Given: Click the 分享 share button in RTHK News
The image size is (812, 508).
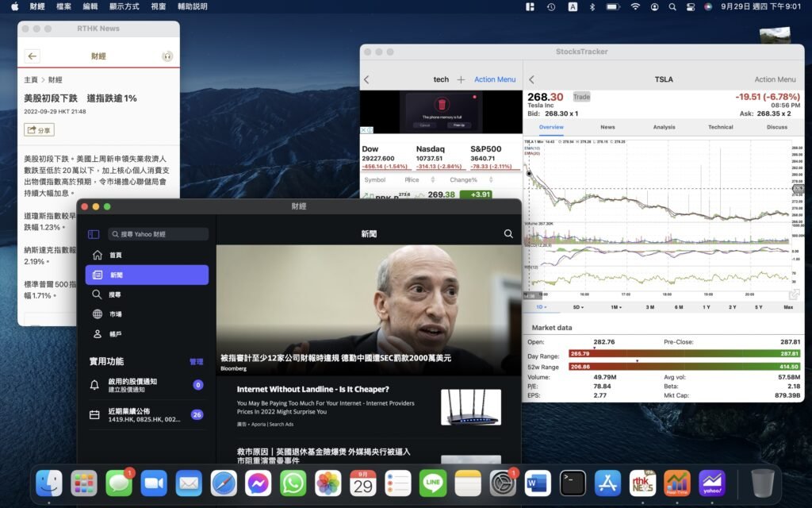Looking at the screenshot, I should pos(40,130).
